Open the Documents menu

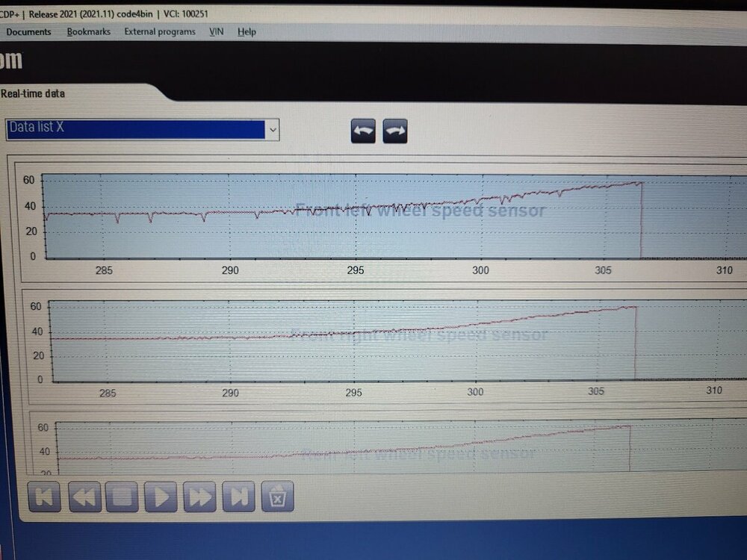click(x=28, y=32)
